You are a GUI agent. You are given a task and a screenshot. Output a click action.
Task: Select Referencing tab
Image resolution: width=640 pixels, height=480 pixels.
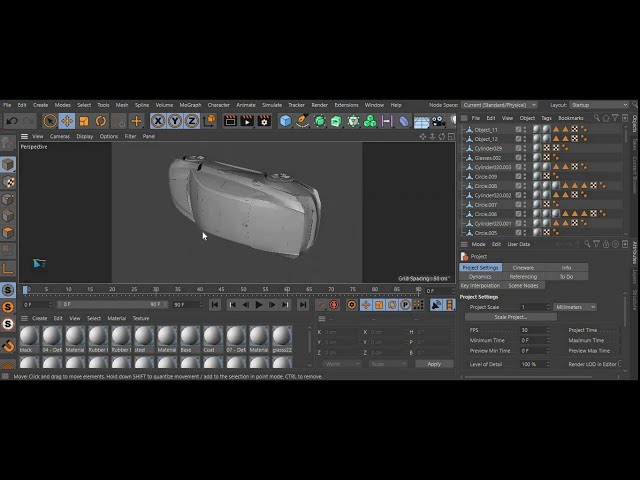pyautogui.click(x=523, y=277)
